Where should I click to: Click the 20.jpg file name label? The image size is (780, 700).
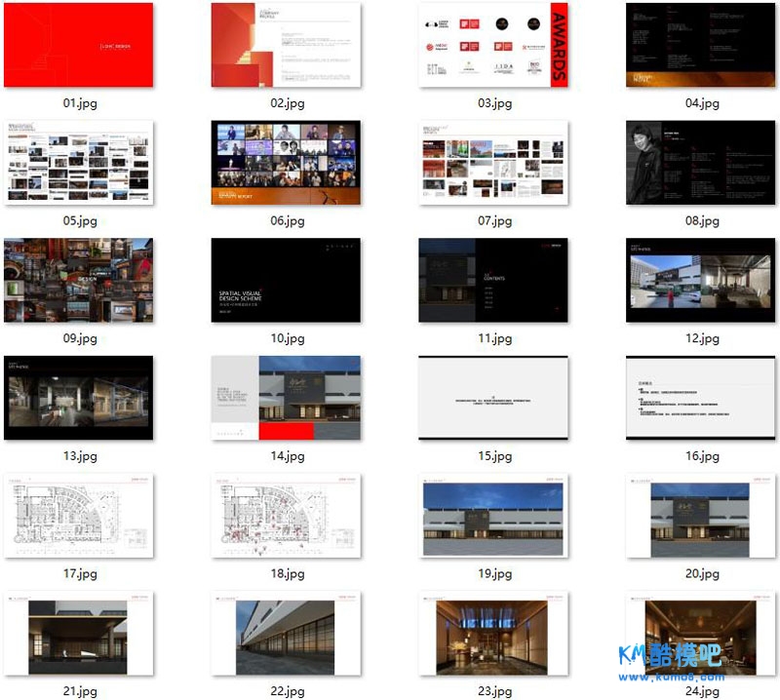(x=702, y=574)
